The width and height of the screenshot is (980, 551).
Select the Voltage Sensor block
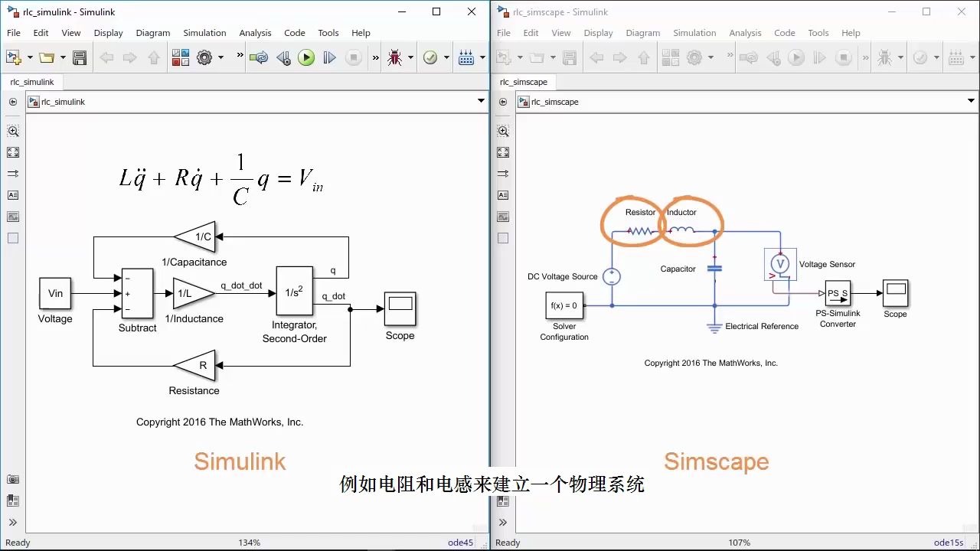780,264
